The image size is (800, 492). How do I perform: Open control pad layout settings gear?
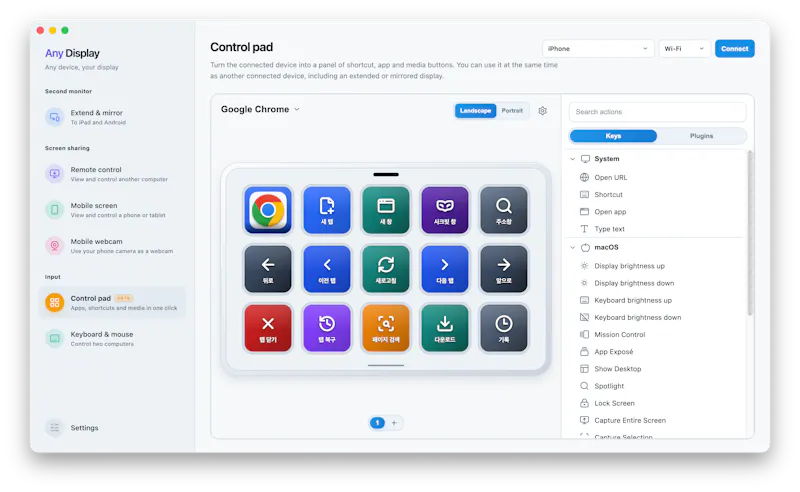click(542, 111)
